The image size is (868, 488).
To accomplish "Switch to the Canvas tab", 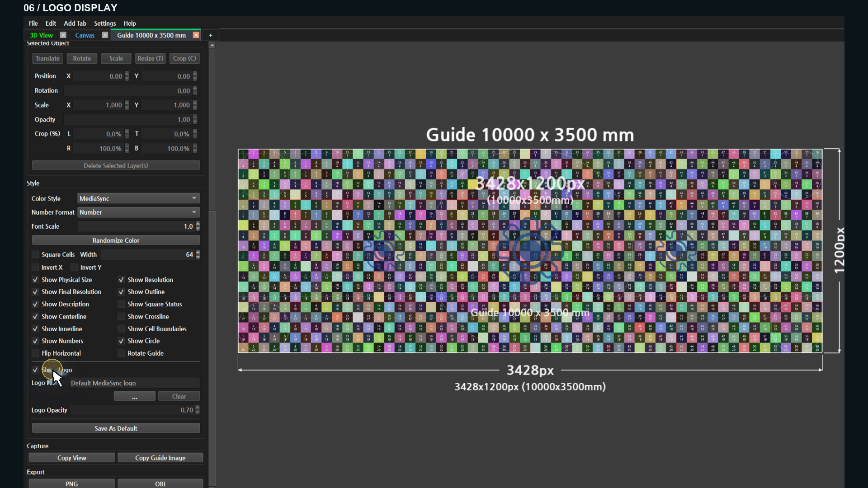I will click(85, 35).
